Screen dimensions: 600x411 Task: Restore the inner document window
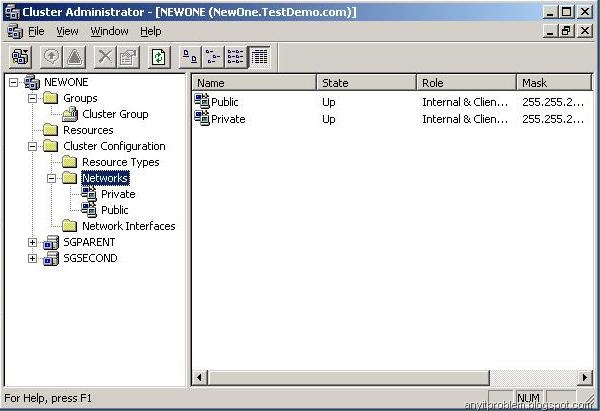(567, 31)
